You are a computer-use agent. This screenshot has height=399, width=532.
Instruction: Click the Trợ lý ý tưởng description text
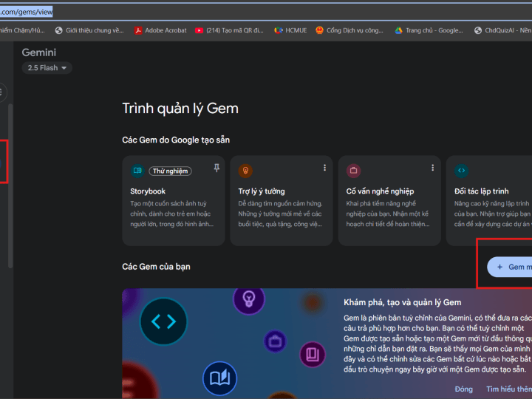pos(280,214)
